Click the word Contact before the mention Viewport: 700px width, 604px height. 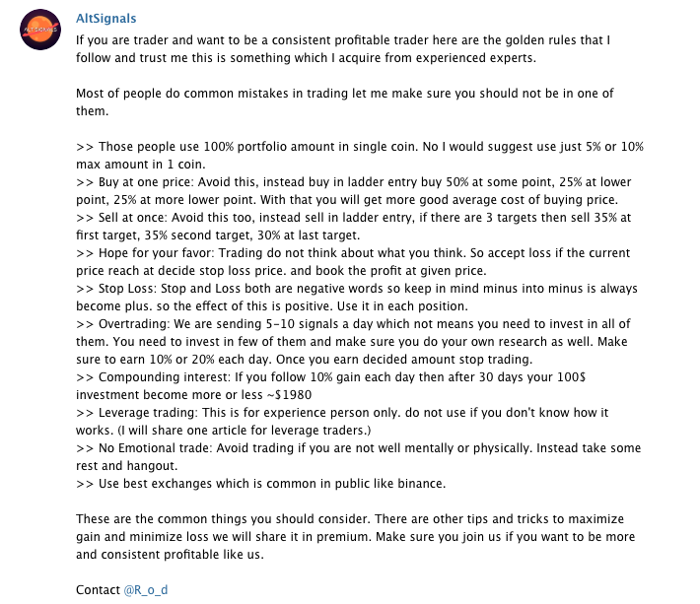[x=98, y=589]
